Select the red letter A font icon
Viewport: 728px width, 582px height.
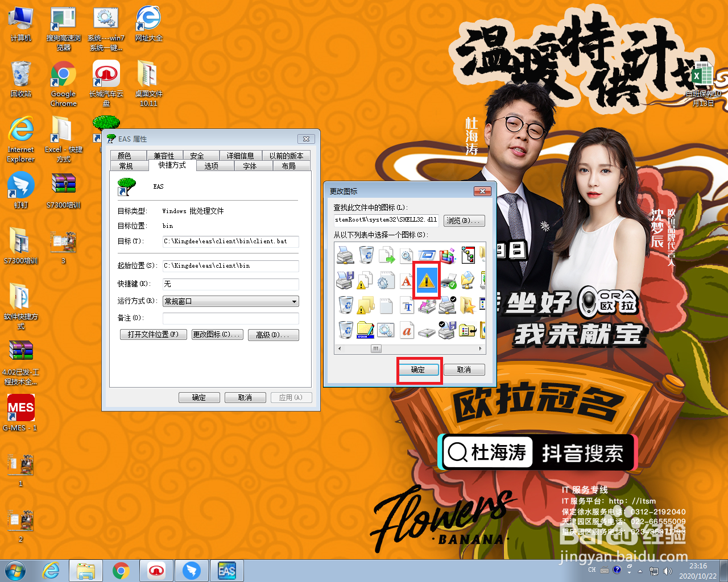coord(407,280)
